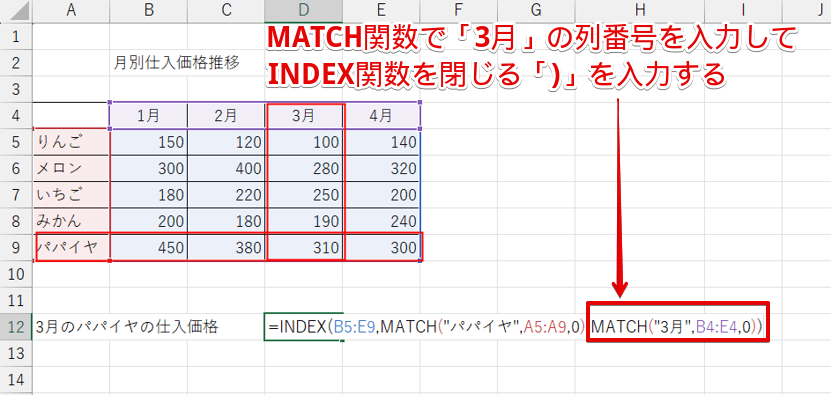Click メロン 3月 value 280
Screen dimensions: 834x403
click(304, 169)
